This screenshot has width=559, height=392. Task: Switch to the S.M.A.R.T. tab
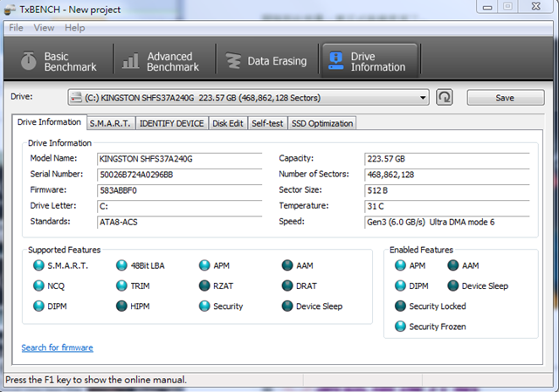pos(111,123)
